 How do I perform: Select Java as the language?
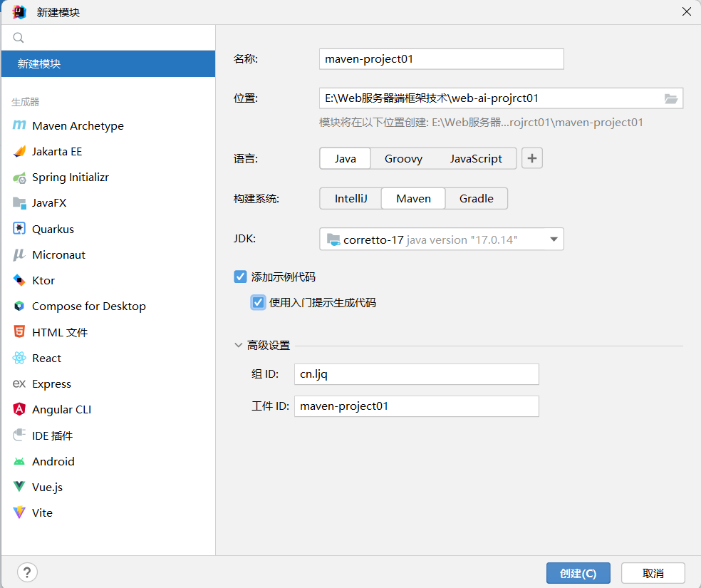[x=345, y=159]
